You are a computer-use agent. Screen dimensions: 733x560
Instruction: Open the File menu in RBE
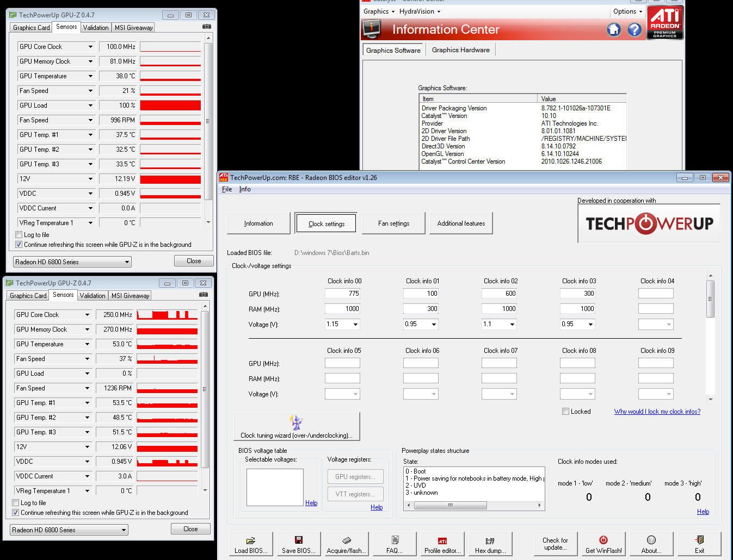point(227,189)
